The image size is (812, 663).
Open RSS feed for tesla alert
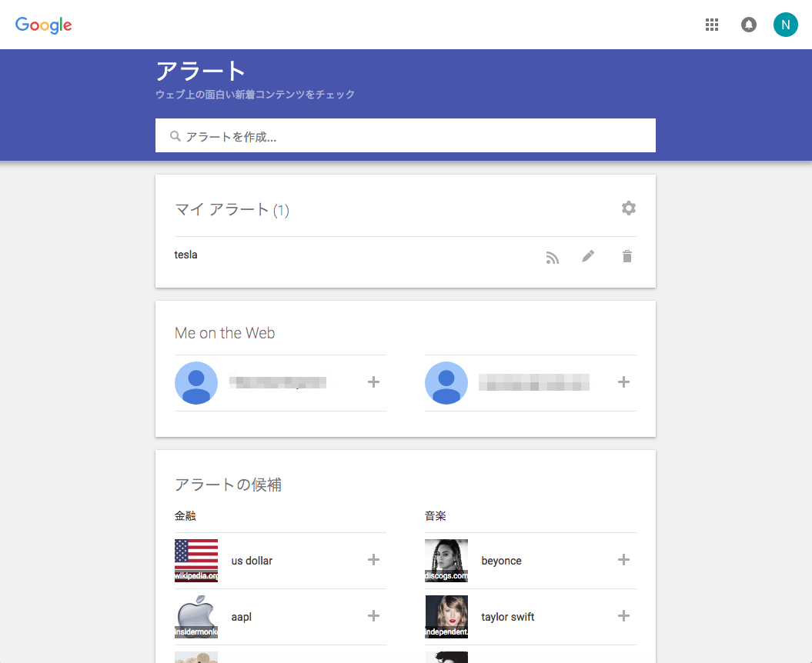(552, 257)
